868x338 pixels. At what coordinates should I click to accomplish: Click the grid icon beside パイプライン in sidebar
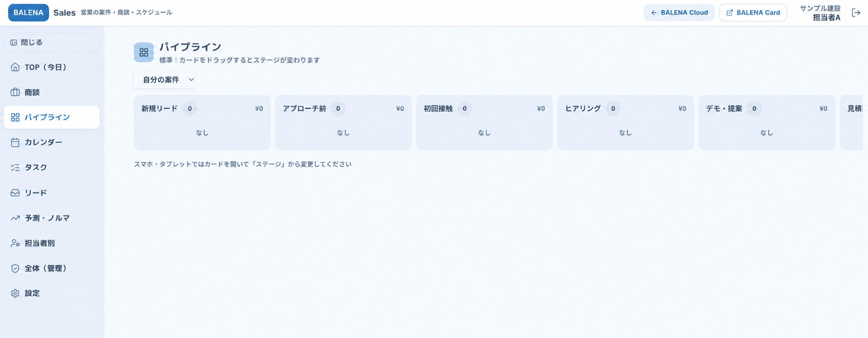15,117
